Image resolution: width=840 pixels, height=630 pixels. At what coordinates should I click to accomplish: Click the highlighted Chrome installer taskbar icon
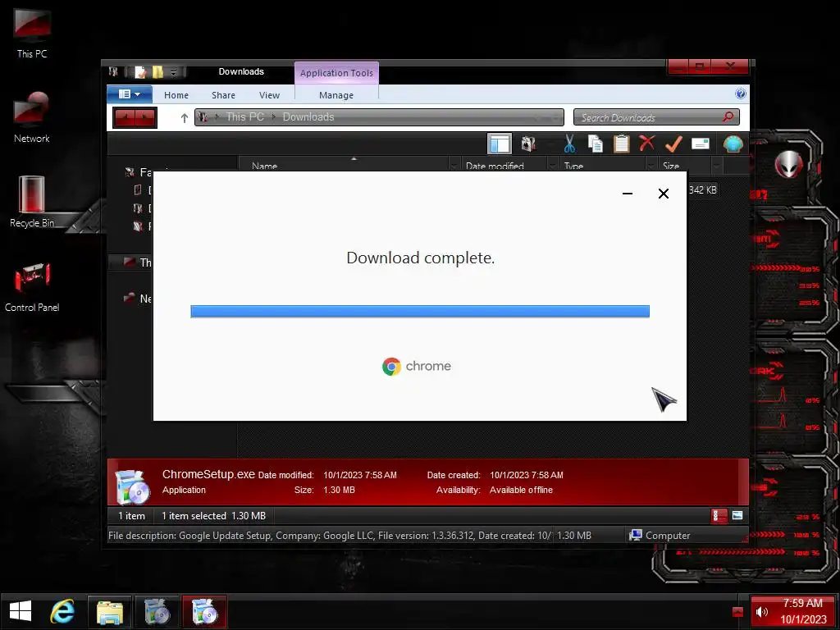point(204,611)
